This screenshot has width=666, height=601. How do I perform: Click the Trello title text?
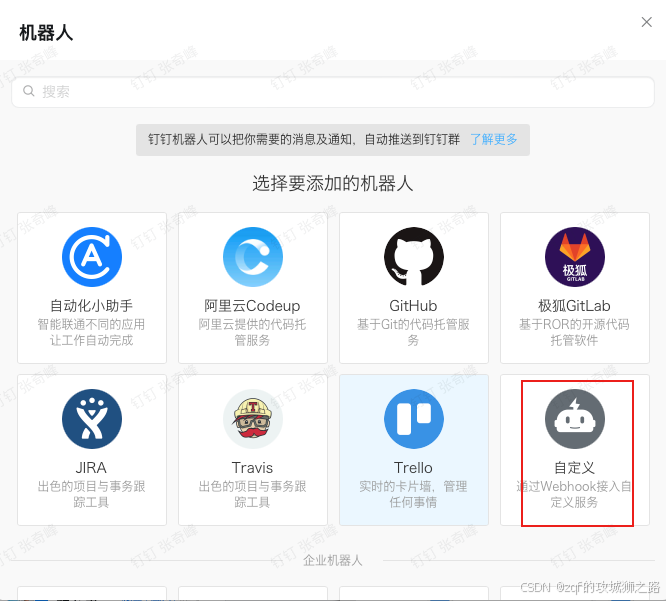(413, 468)
